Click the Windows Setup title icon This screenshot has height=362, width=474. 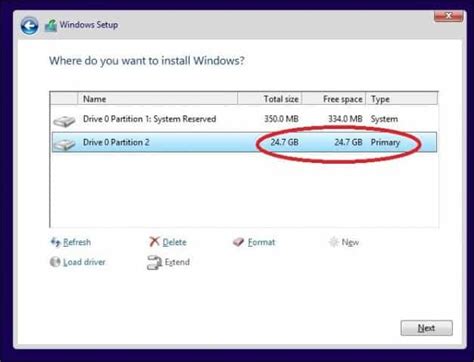[x=51, y=26]
